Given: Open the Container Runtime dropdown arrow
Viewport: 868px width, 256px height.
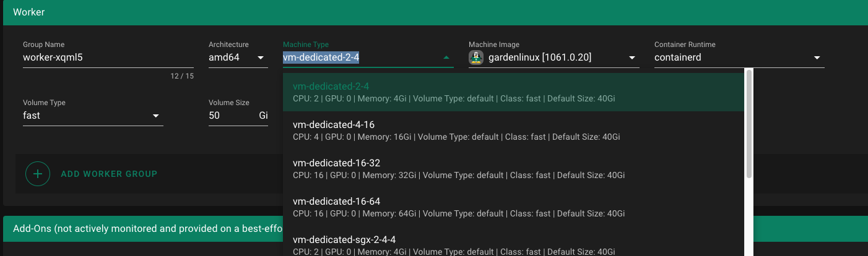Looking at the screenshot, I should 817,58.
